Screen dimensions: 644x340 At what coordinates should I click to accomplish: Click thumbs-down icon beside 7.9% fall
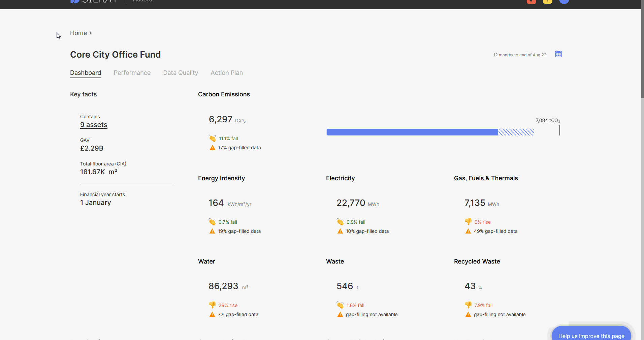pos(468,305)
